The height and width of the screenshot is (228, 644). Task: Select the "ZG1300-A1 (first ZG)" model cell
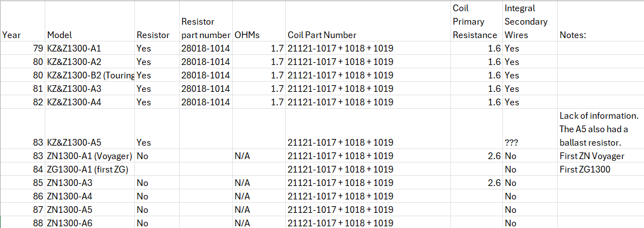coord(88,169)
